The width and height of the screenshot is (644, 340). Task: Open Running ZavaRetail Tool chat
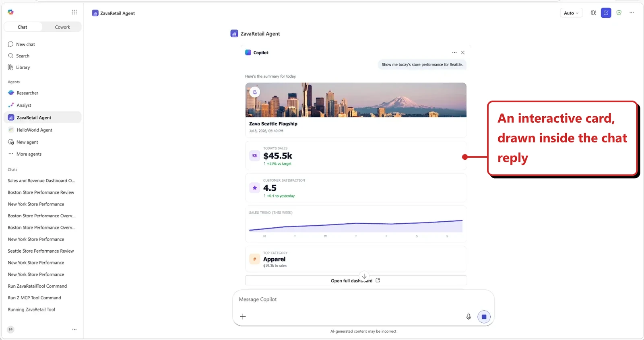(31, 309)
